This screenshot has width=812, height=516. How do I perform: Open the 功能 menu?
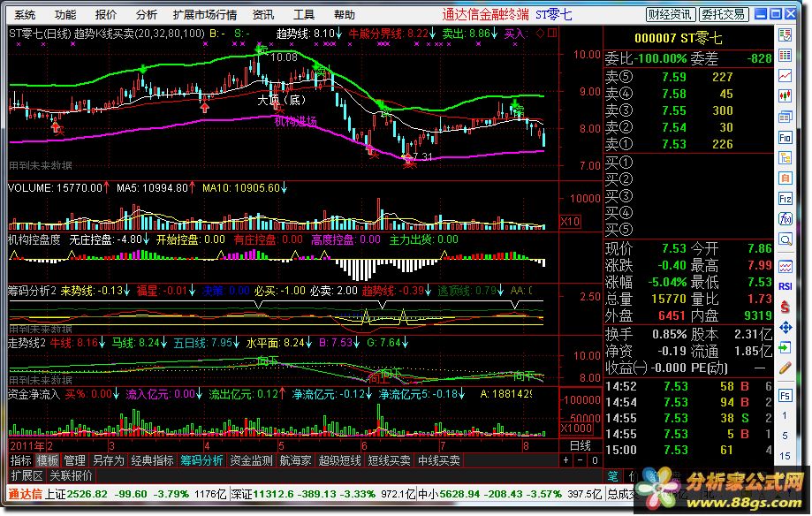click(65, 14)
